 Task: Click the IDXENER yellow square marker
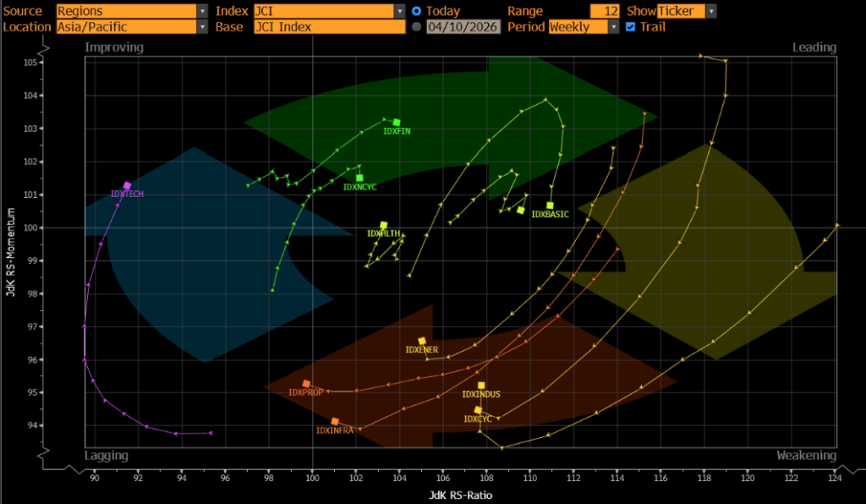coord(422,341)
